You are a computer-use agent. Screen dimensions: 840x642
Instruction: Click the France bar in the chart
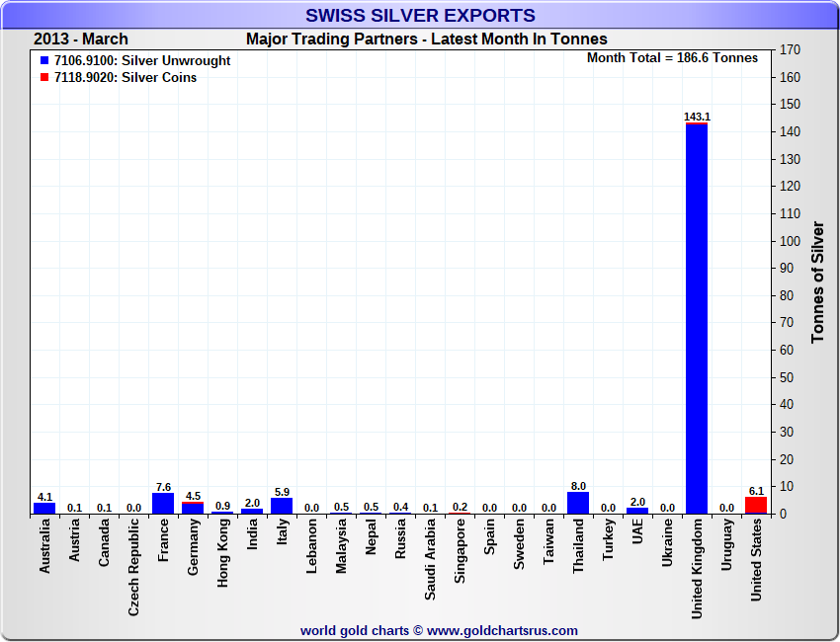click(163, 504)
